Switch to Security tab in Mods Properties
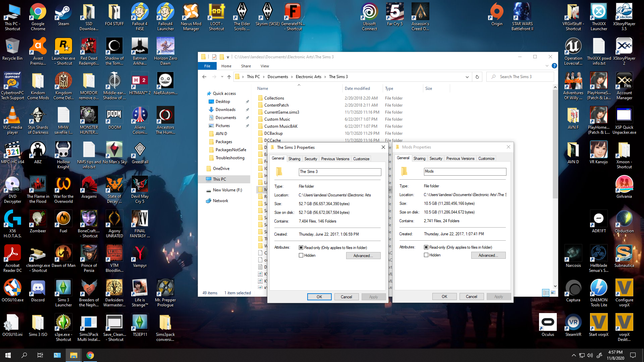Viewport: 644px width, 362px height. tap(436, 159)
